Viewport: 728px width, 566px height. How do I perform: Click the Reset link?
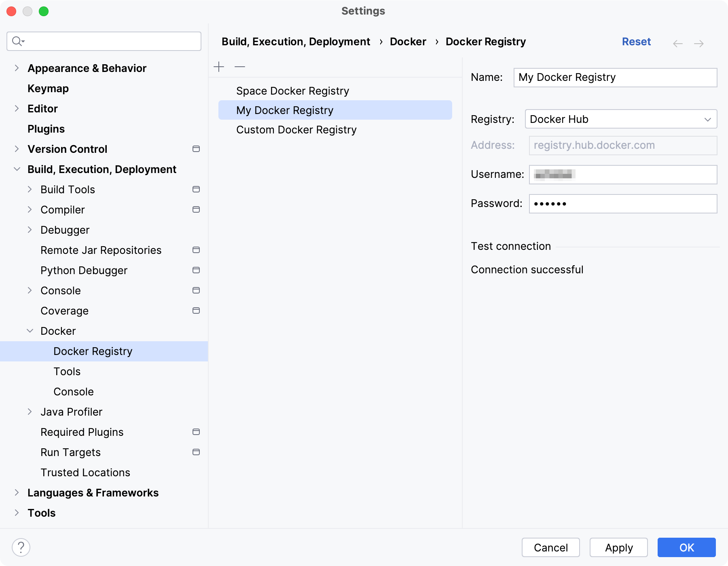[636, 41]
